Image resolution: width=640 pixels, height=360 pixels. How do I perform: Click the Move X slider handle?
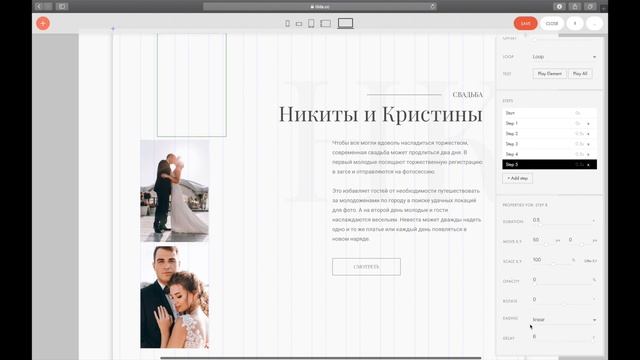pyautogui.click(x=546, y=244)
